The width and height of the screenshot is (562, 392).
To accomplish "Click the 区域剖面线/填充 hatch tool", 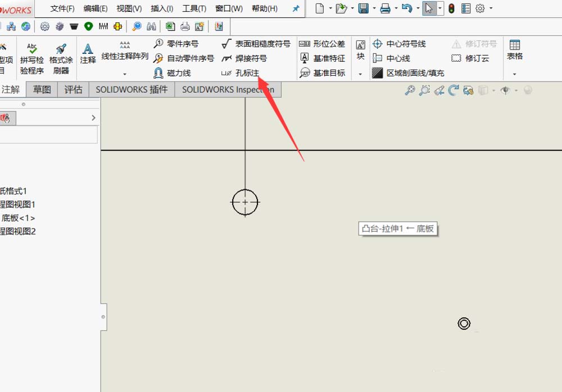I will [x=408, y=73].
